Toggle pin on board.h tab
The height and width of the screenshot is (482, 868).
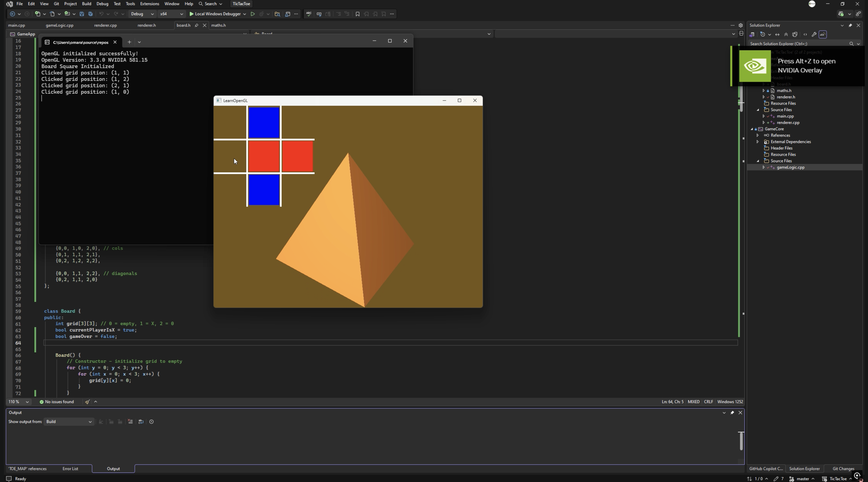(196, 25)
